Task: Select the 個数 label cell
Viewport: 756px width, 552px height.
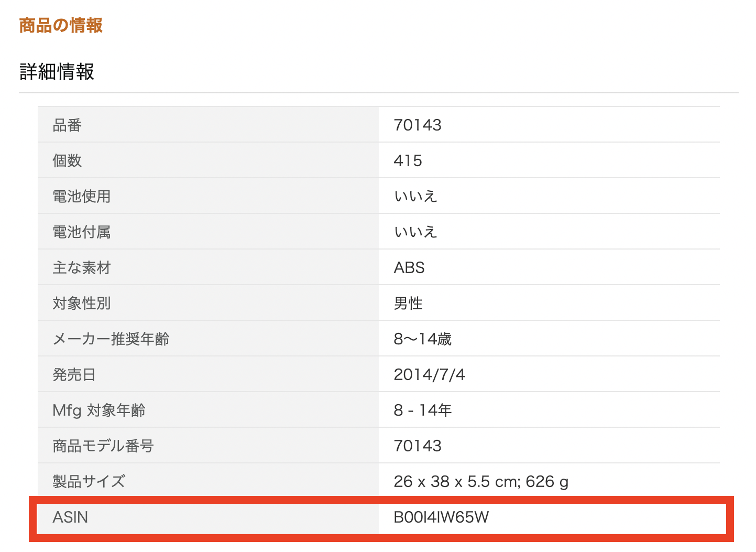Action: pyautogui.click(x=208, y=160)
